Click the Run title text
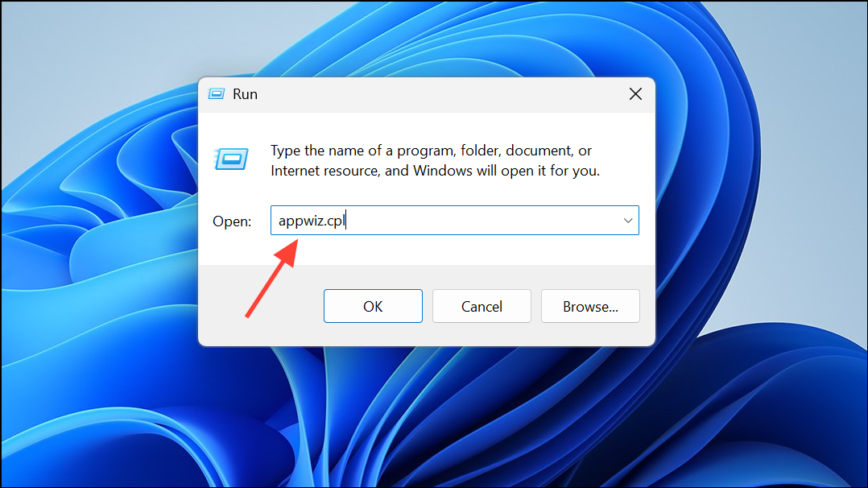The width and height of the screenshot is (868, 488). [x=245, y=93]
